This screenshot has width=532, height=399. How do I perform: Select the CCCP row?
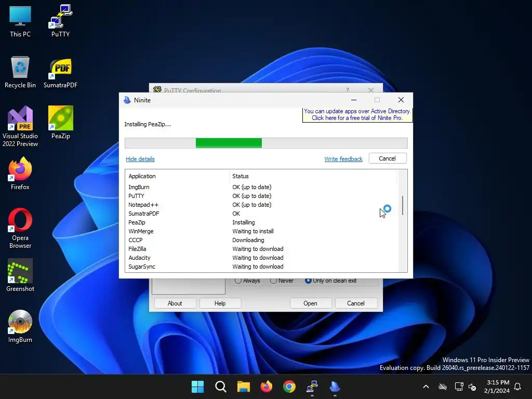(261, 240)
